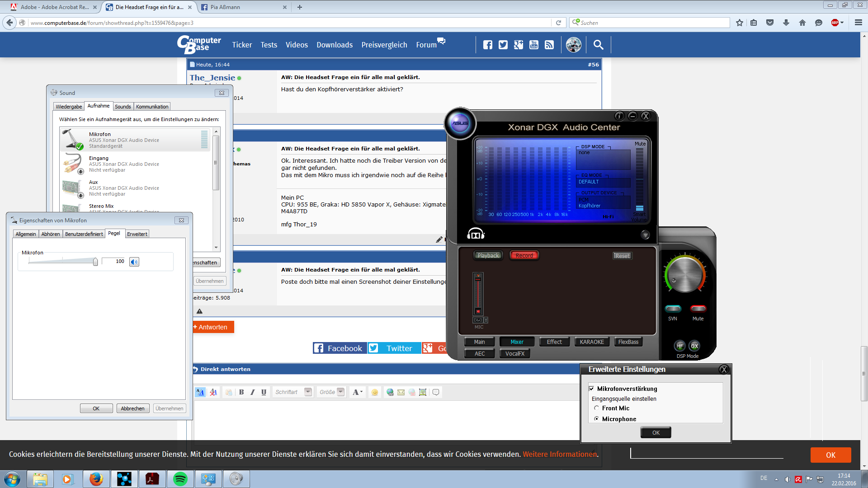
Task: Click the Antworten reply button
Action: (x=213, y=327)
